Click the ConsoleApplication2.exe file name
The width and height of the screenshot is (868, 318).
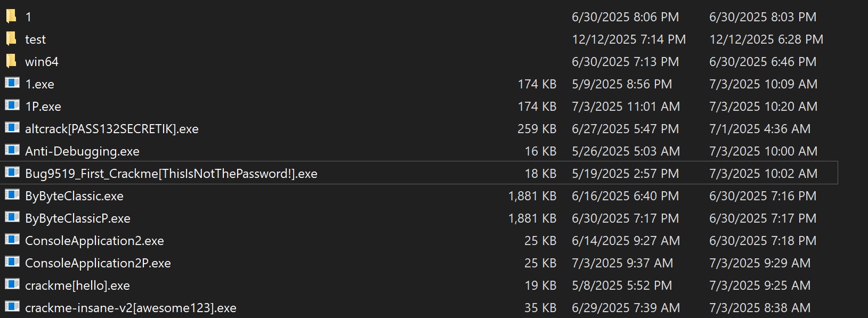pos(94,241)
